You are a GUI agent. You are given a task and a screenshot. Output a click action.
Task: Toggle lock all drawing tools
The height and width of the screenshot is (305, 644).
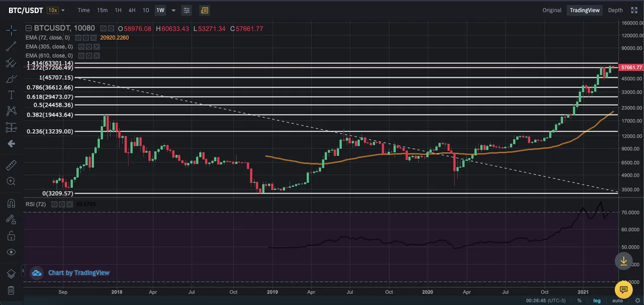pyautogui.click(x=11, y=236)
